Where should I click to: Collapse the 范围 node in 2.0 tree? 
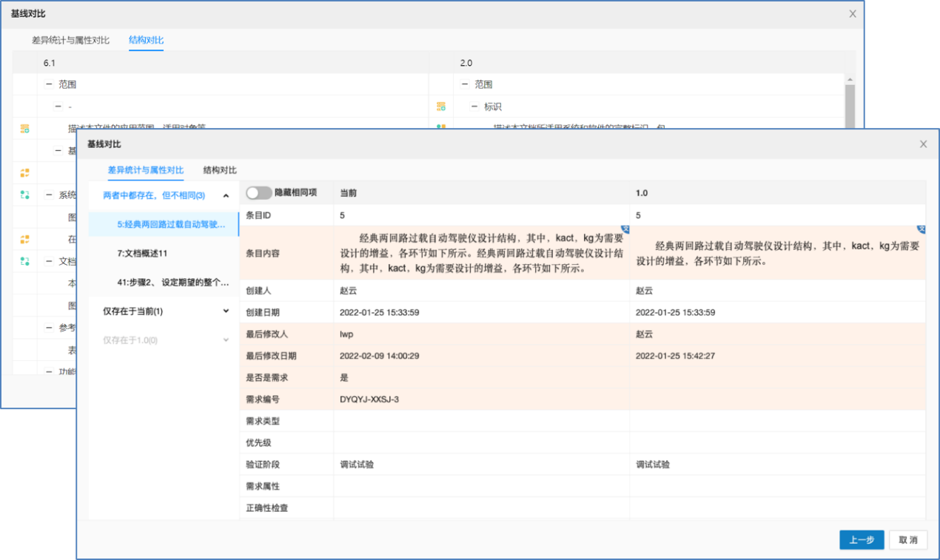[465, 84]
